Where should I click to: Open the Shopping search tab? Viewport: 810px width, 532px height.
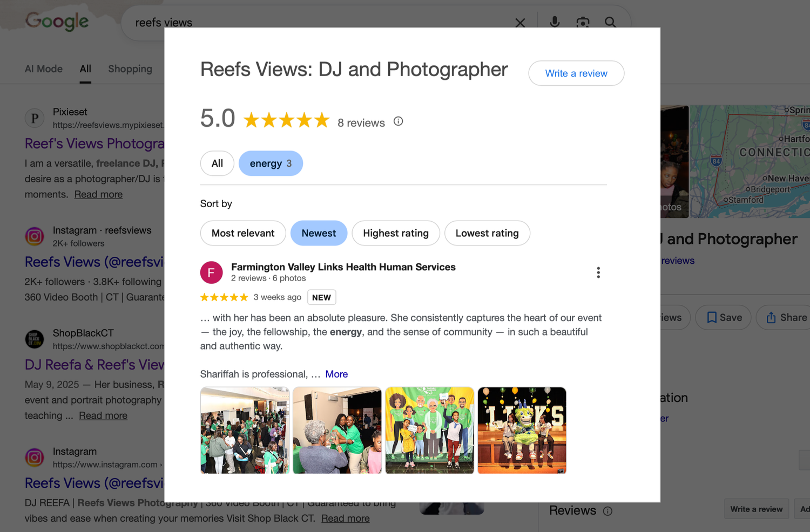click(x=130, y=69)
